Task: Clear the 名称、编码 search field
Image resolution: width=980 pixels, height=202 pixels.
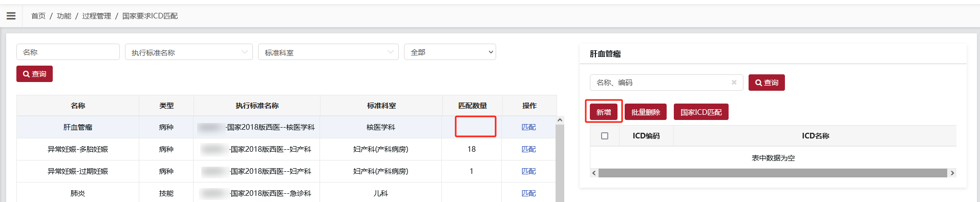Action: tap(734, 83)
